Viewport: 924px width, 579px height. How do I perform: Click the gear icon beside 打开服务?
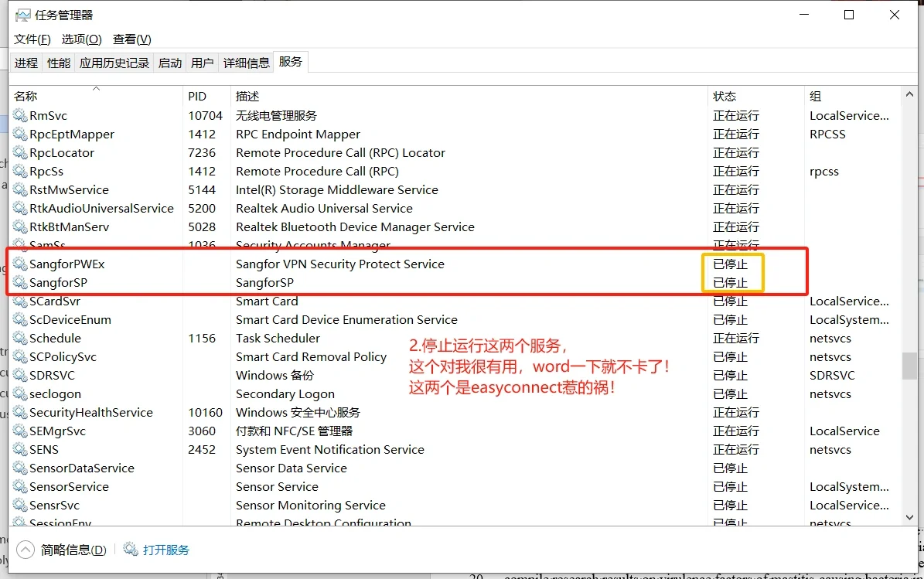(130, 549)
